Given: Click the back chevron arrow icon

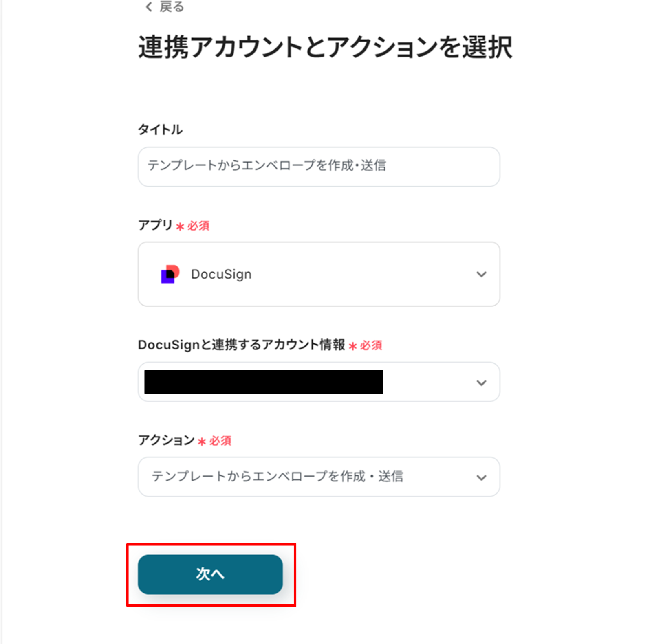Looking at the screenshot, I should pos(149,7).
